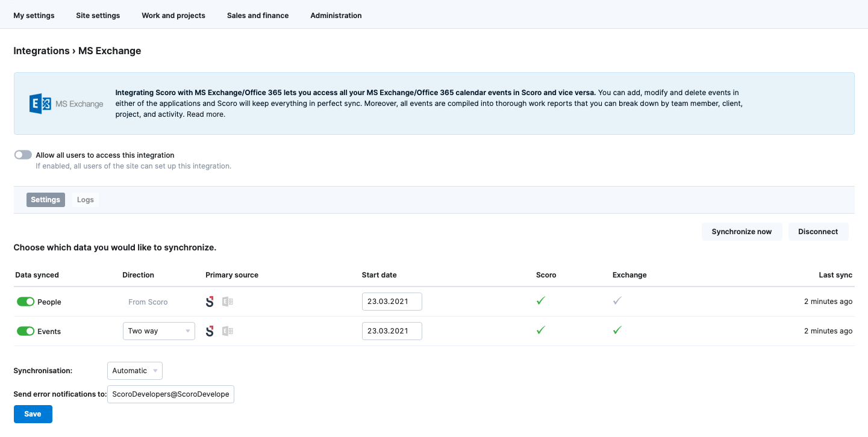Save the integration settings

pos(33,414)
